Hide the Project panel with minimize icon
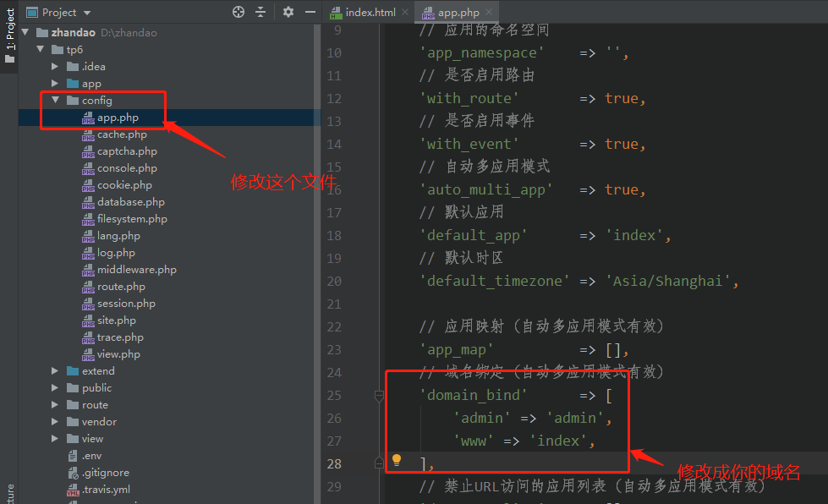 309,12
